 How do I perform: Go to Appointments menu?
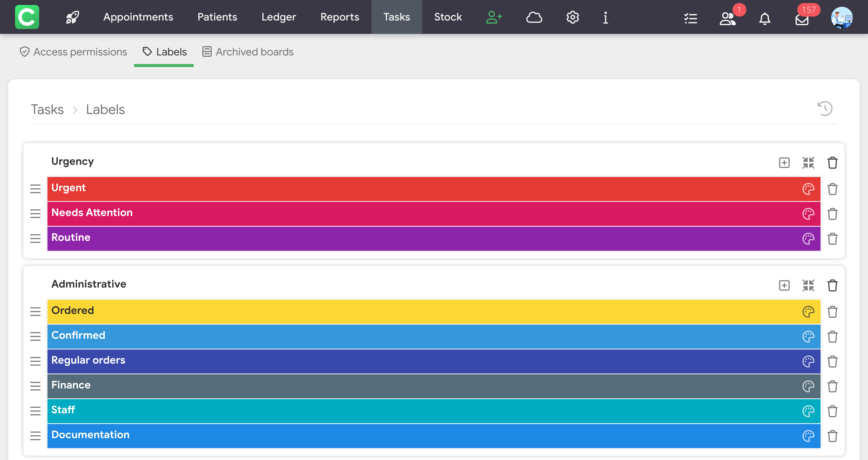[138, 17]
